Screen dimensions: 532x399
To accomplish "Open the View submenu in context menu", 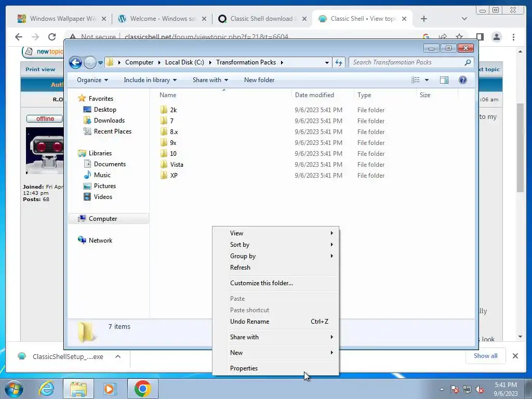I will pos(275,233).
